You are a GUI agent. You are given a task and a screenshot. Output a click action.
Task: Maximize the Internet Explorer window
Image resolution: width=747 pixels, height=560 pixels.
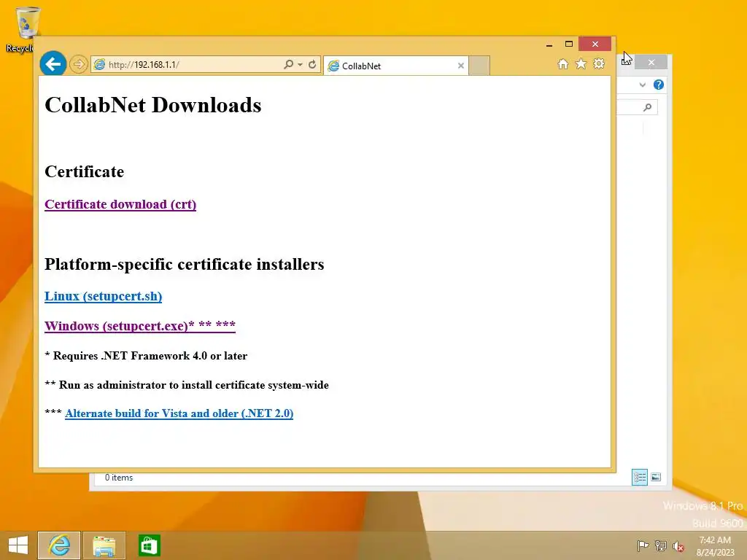click(569, 44)
